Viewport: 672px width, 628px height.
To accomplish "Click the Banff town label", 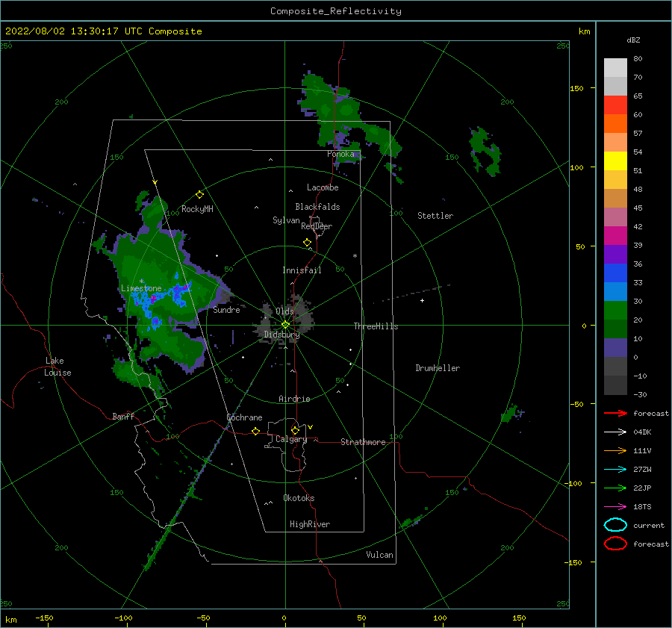I will 123,416.
